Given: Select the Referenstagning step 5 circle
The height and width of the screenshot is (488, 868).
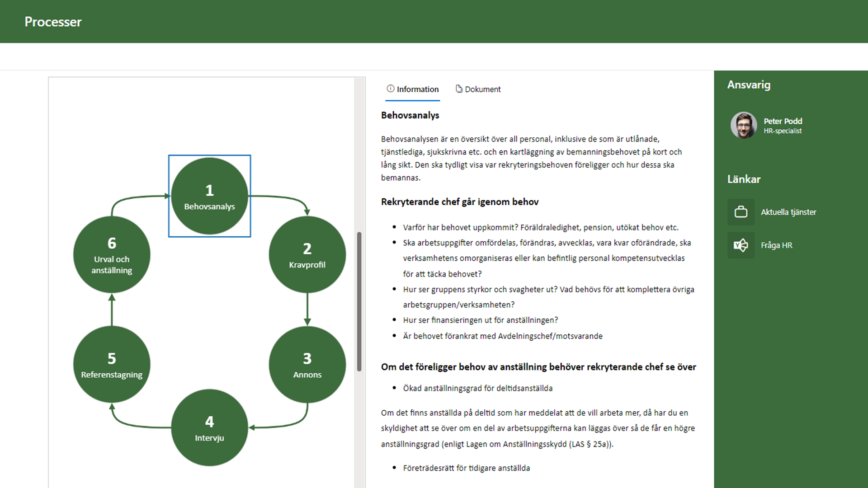Looking at the screenshot, I should pyautogui.click(x=112, y=365).
